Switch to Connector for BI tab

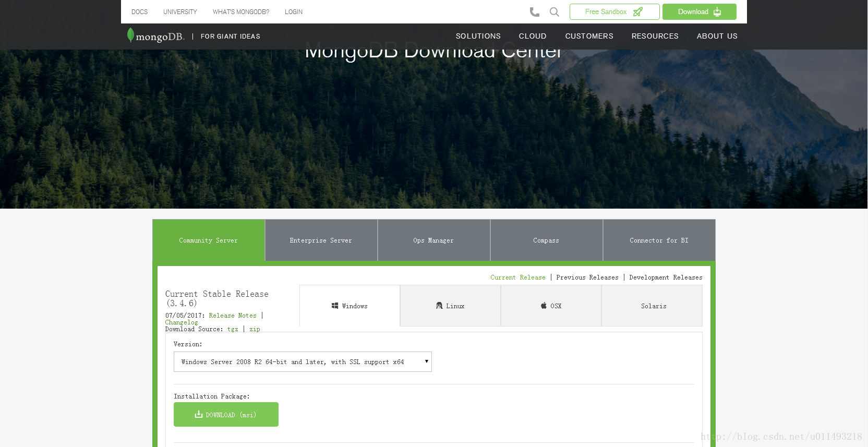coord(659,240)
